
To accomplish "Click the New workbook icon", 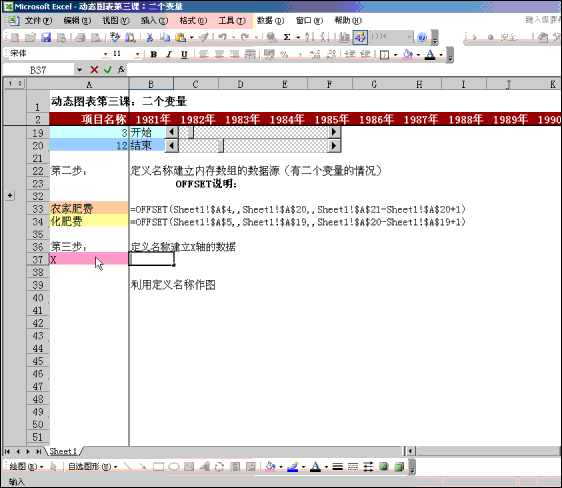I will tap(15, 37).
